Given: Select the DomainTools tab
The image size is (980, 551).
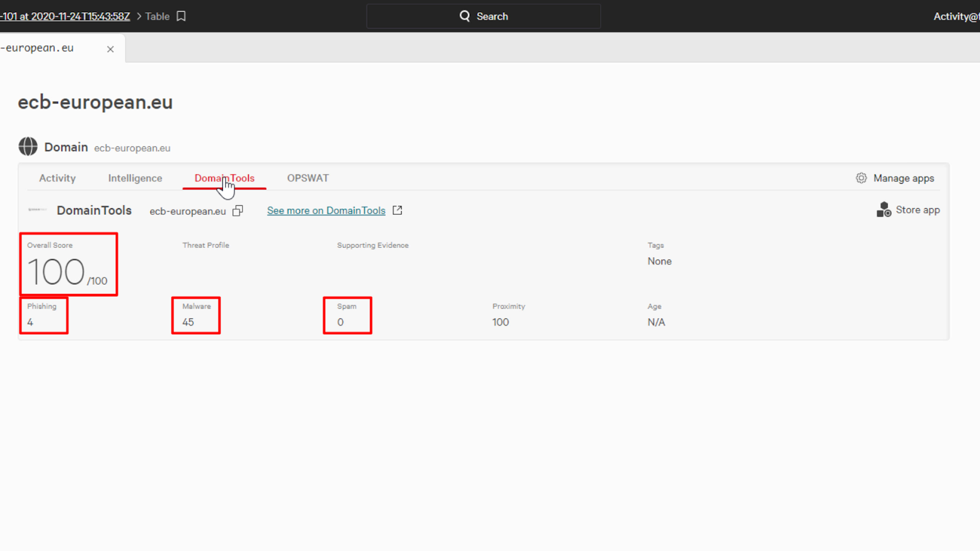Looking at the screenshot, I should (224, 178).
